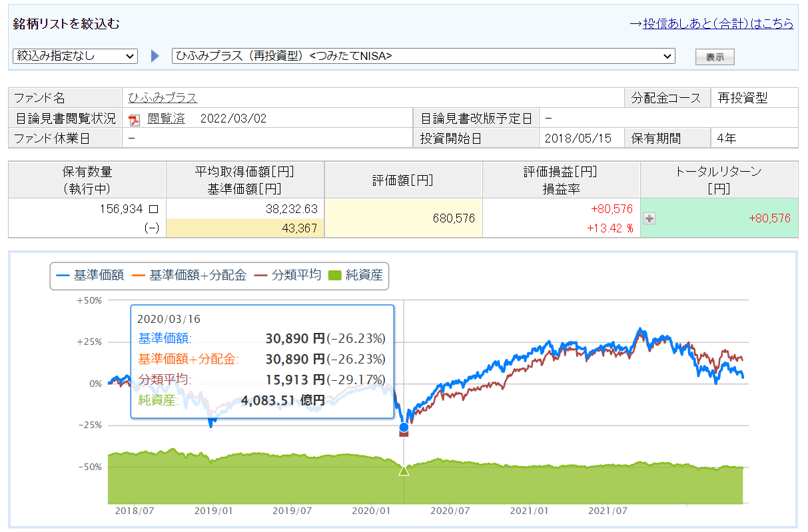
Task: Click the 再投資型 distribution course value
Action: pos(743,98)
